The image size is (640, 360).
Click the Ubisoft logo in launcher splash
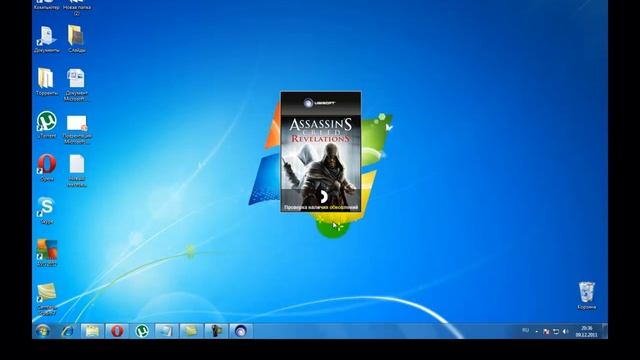pyautogui.click(x=320, y=103)
